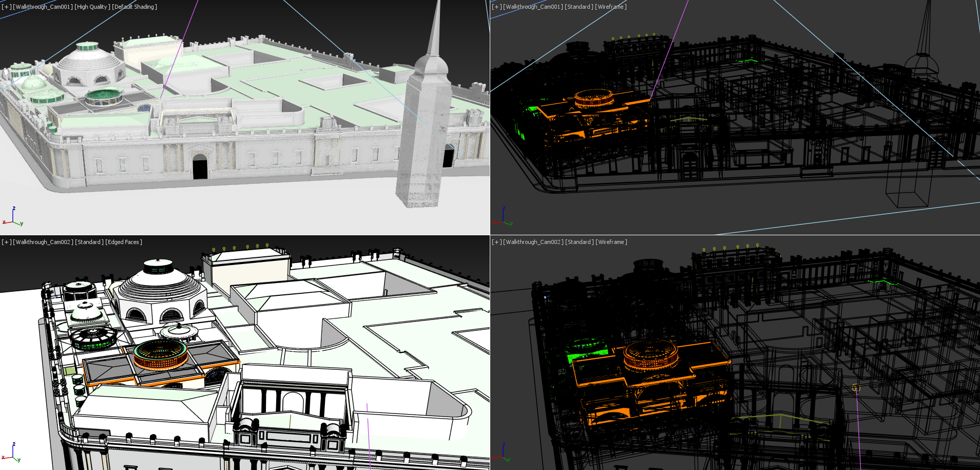Click Walkthrough_Cam001 label in top-right wireframe viewport
Screen dimensions: 980x470
533,7
